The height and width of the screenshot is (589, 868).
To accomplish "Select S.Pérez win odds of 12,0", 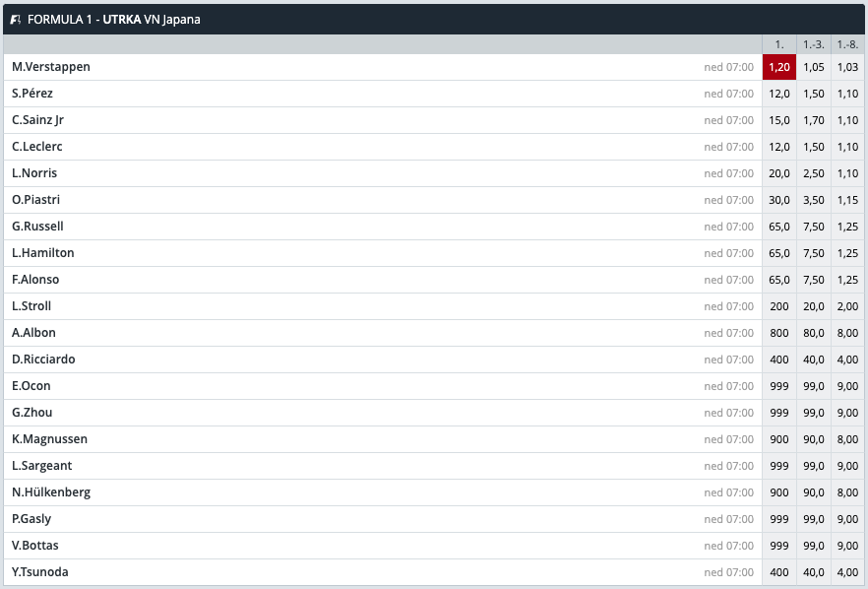I will click(x=779, y=94).
